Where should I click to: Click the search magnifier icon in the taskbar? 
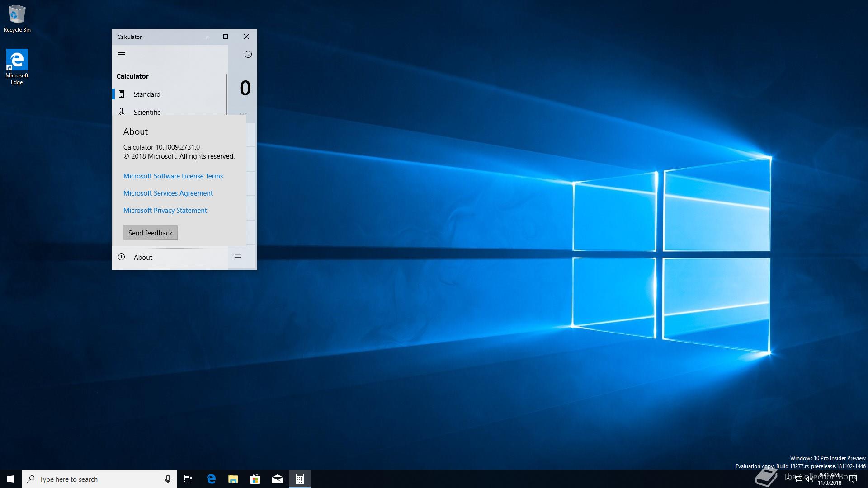[31, 479]
